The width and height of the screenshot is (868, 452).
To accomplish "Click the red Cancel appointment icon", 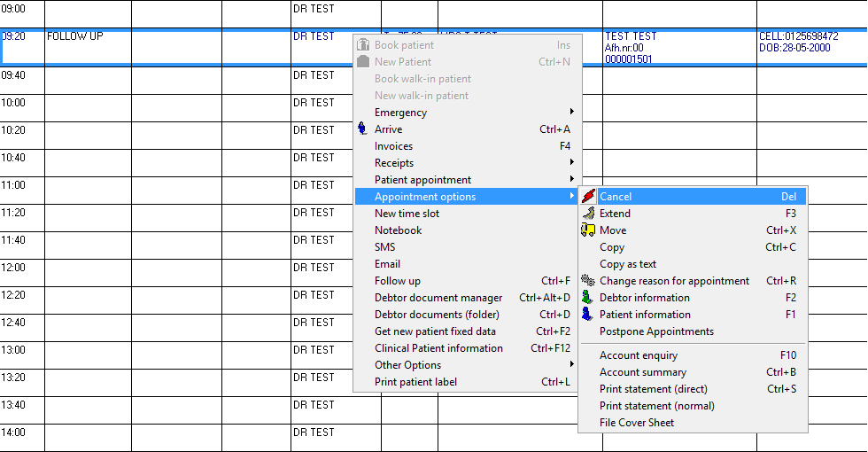I will click(588, 197).
